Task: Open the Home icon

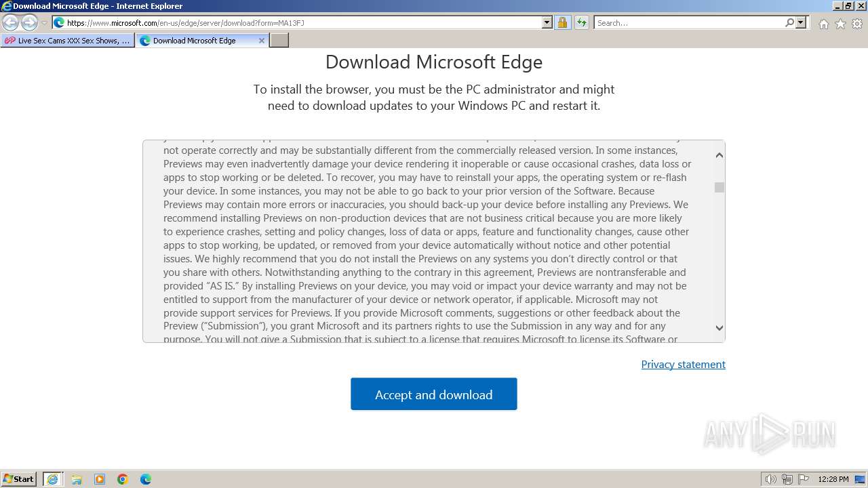Action: click(x=823, y=24)
